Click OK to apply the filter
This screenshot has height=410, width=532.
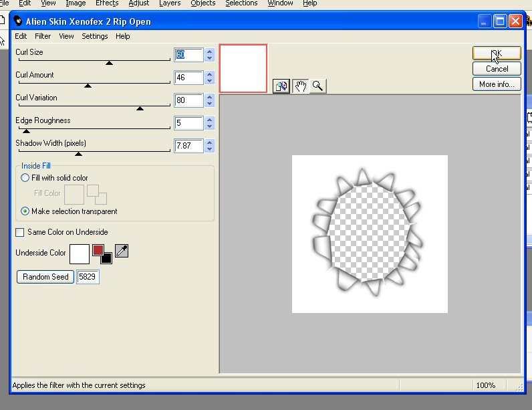click(497, 54)
